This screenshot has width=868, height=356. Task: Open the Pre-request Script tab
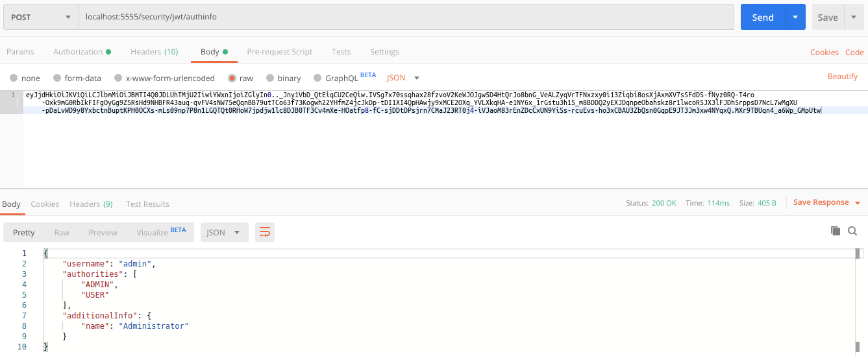click(x=279, y=52)
